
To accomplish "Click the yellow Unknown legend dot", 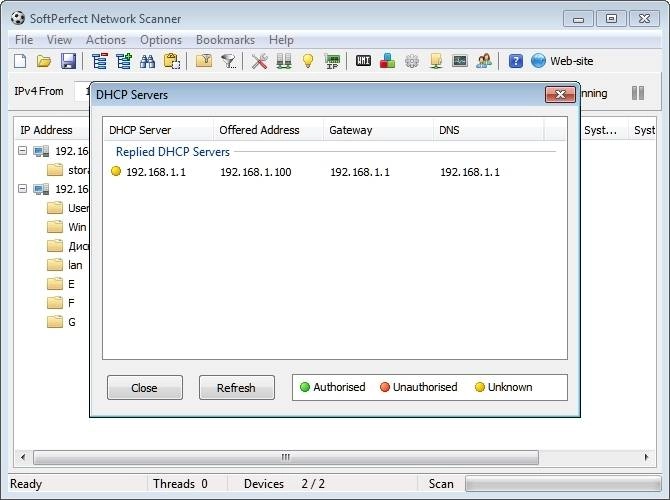I will click(479, 387).
